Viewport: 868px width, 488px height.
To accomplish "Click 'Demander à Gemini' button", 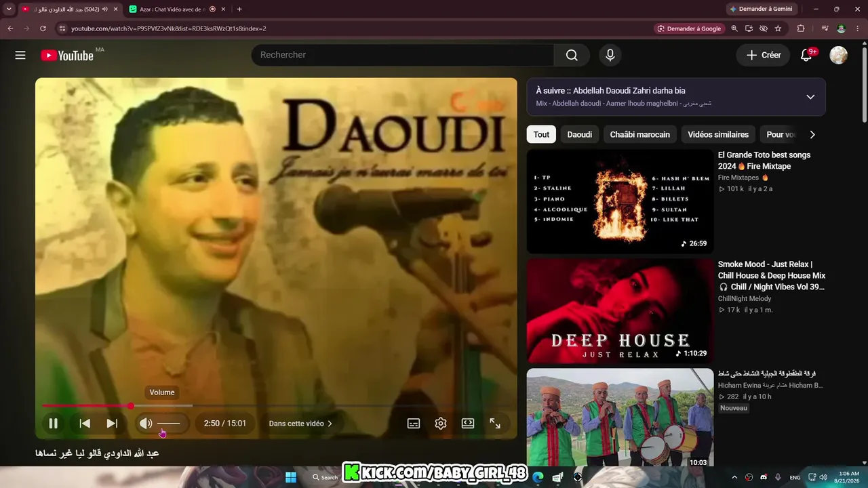I will (x=760, y=9).
